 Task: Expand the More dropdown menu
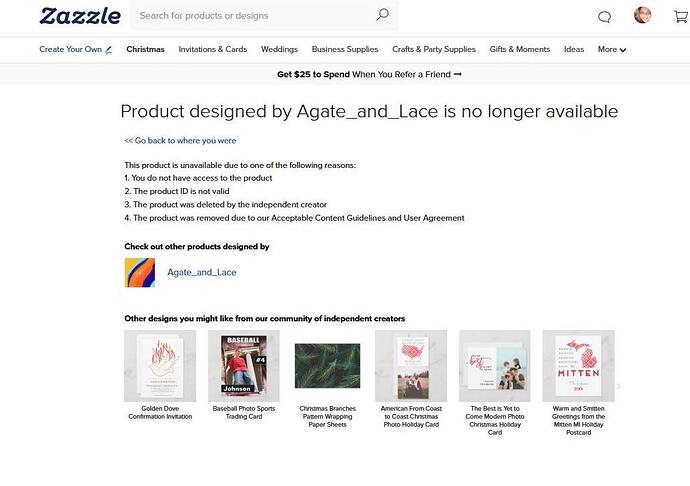tap(612, 49)
